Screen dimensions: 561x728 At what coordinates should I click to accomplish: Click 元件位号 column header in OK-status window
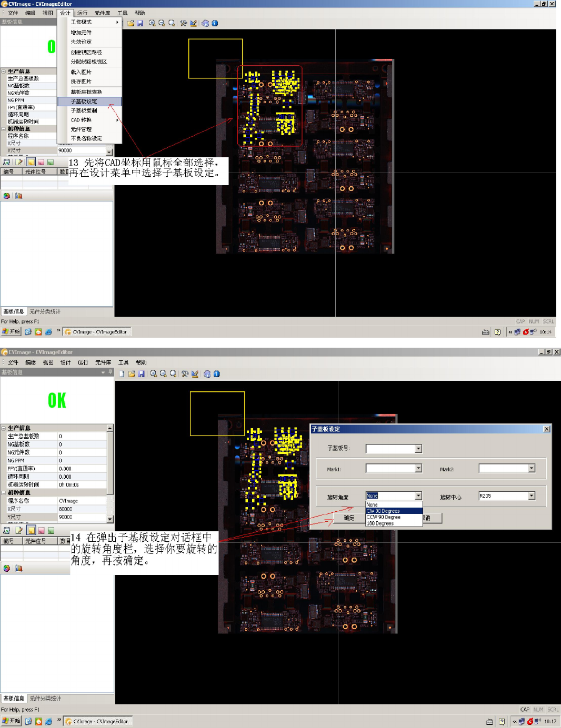(x=40, y=541)
